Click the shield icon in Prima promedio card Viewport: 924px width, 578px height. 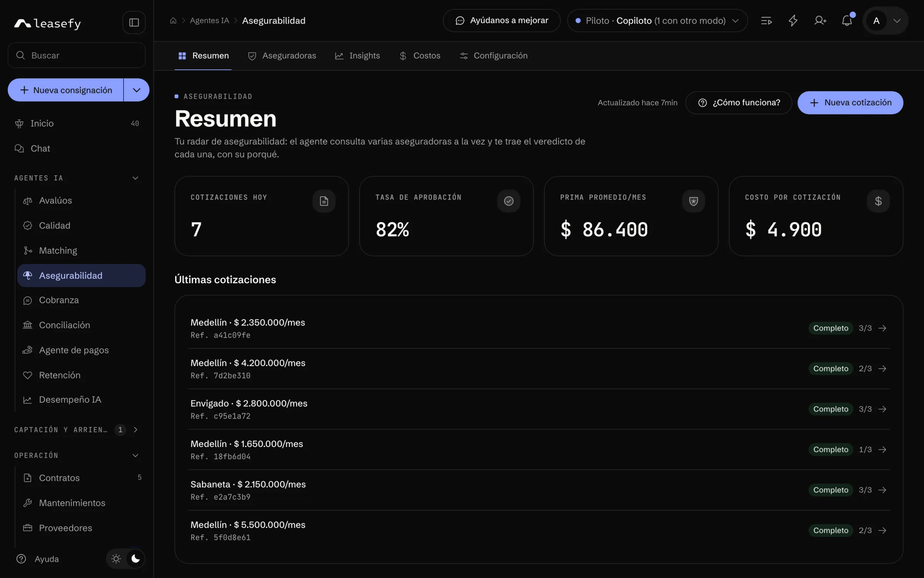coord(693,201)
